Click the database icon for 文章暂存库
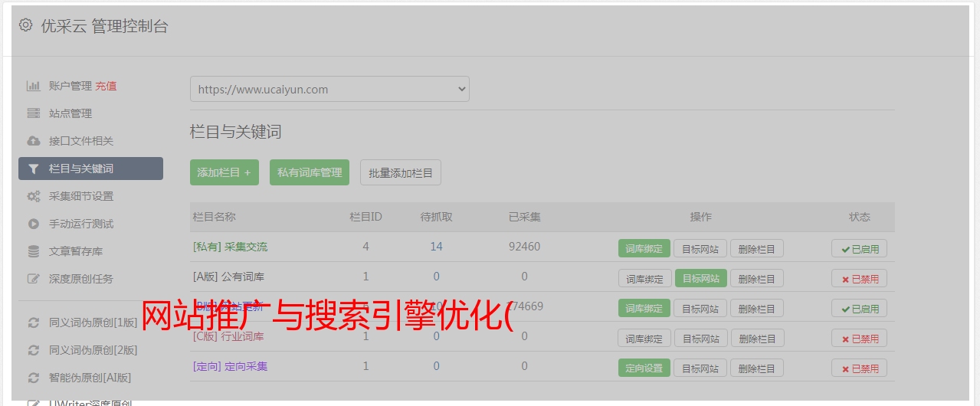This screenshot has width=980, height=406. click(x=33, y=251)
